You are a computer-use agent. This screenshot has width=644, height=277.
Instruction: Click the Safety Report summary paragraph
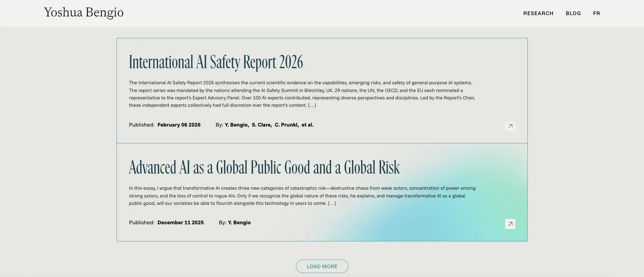click(x=302, y=94)
